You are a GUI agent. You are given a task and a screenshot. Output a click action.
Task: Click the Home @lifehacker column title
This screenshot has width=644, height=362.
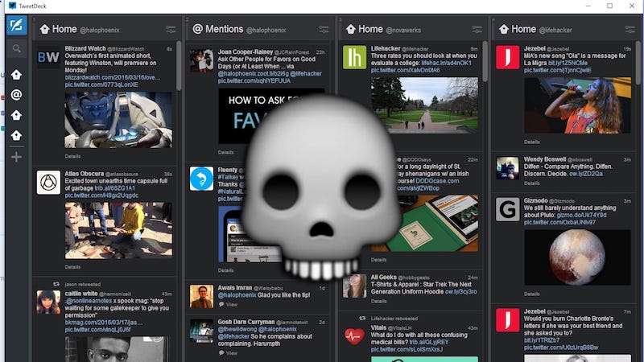(535, 29)
